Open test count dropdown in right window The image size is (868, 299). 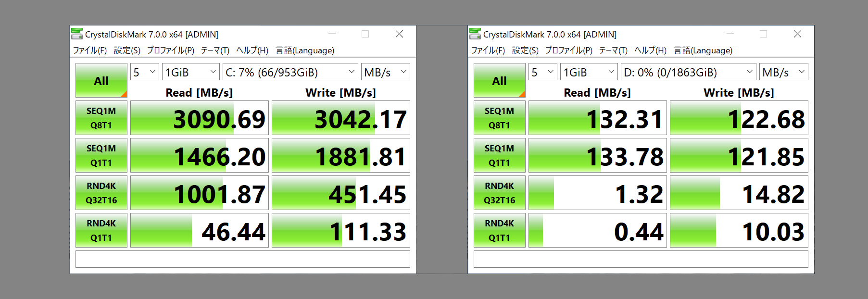(x=543, y=72)
